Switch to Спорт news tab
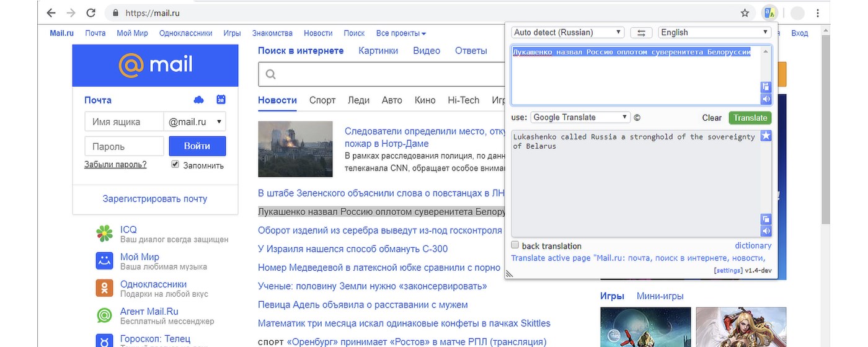 coord(322,100)
